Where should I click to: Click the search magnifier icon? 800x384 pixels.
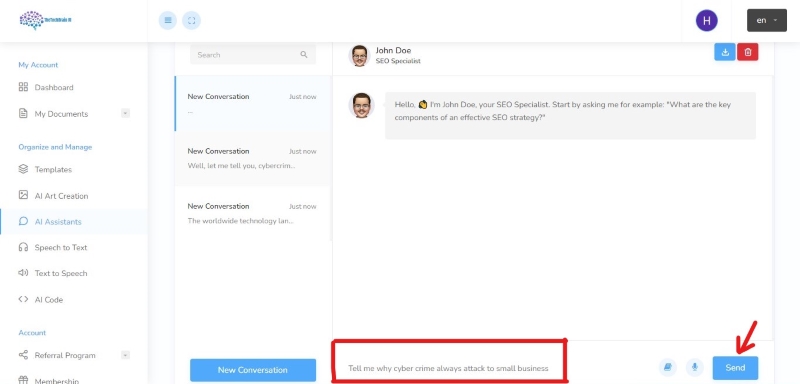pyautogui.click(x=304, y=55)
